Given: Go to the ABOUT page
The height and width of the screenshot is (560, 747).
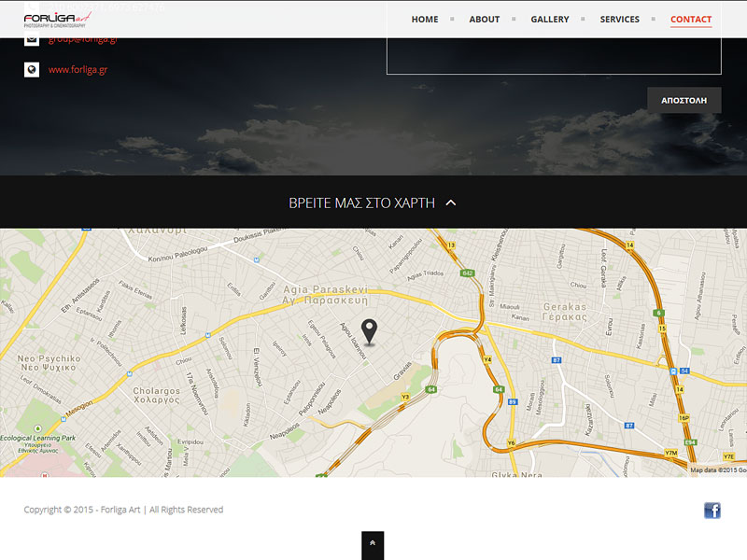Looking at the screenshot, I should [x=484, y=20].
